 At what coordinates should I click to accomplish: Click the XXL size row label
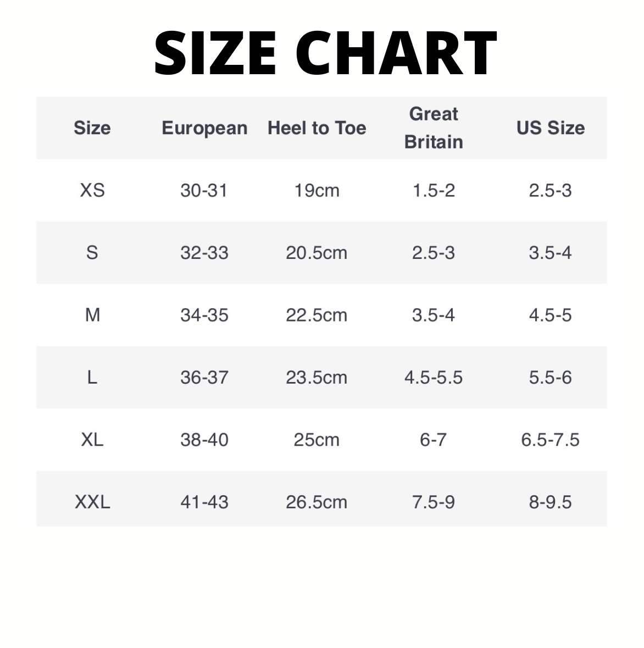click(x=92, y=502)
